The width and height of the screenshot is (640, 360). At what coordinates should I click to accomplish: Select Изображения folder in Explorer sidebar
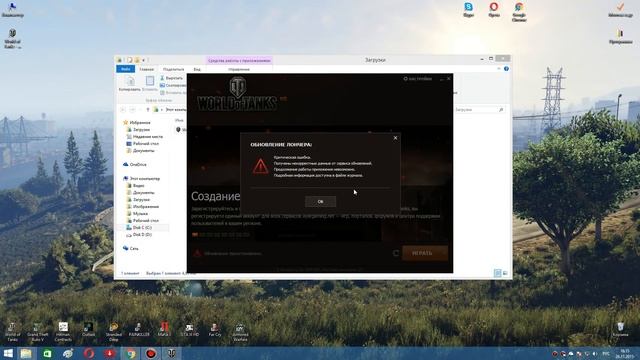coord(142,207)
